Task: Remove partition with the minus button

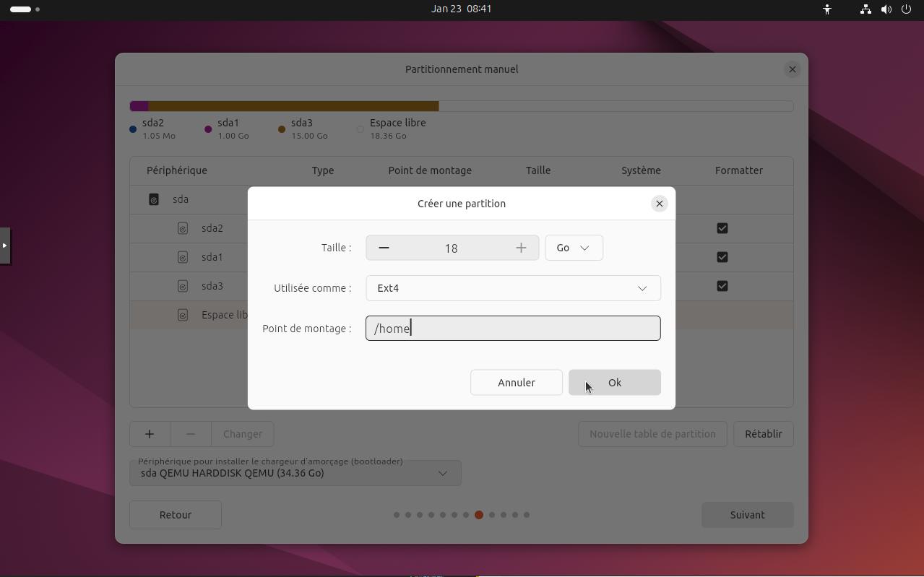Action: (191, 434)
